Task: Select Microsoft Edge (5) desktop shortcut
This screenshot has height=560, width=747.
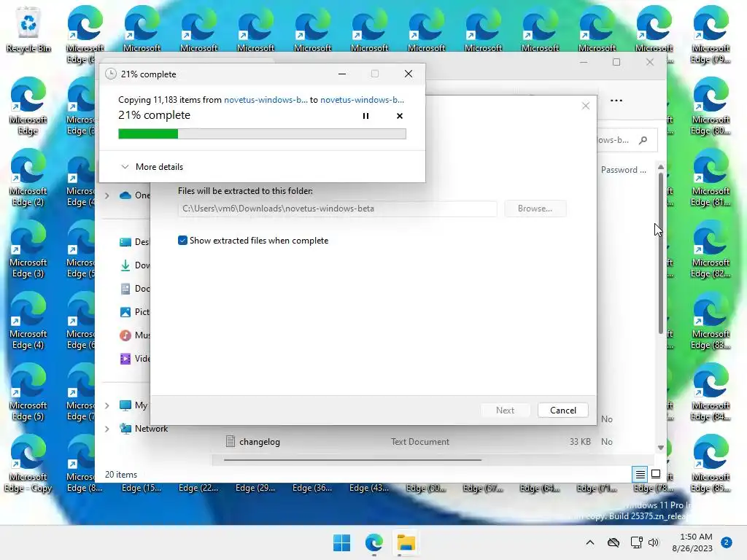Action: (28, 392)
